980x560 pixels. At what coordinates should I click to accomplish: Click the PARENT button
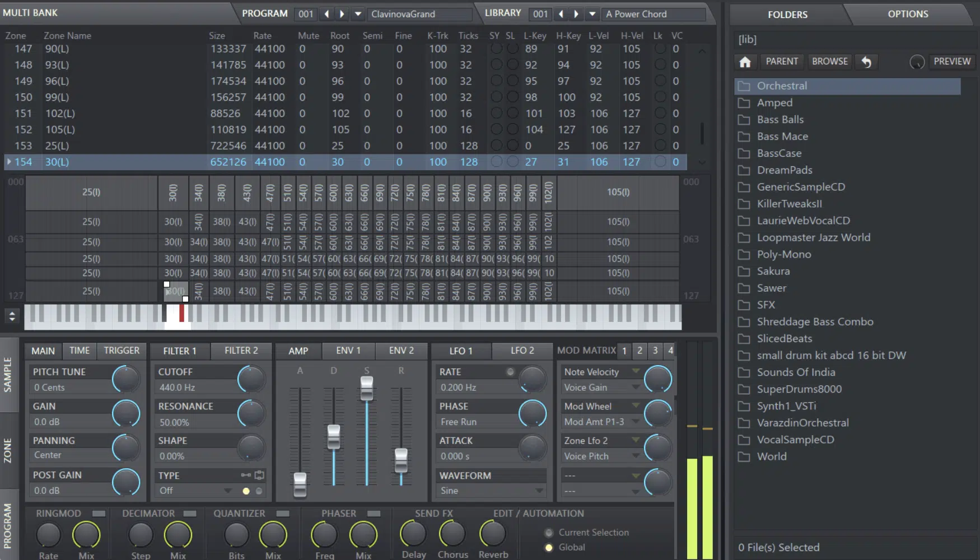point(782,61)
